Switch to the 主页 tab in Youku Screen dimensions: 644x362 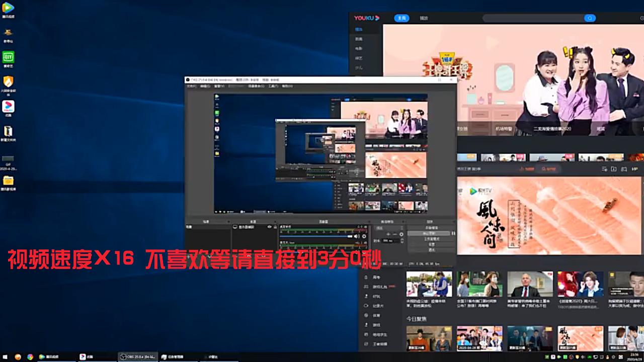401,18
